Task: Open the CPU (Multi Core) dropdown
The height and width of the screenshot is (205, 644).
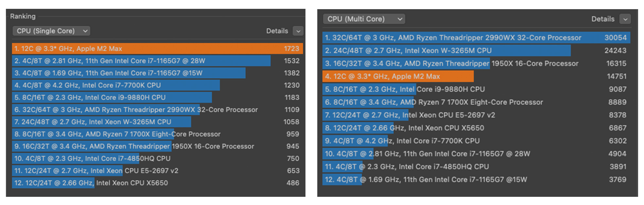Action: (364, 19)
